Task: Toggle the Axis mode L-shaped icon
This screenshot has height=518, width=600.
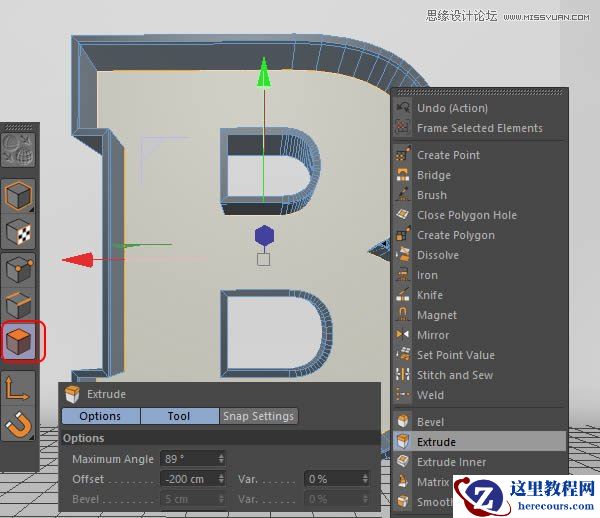Action: click(x=18, y=388)
